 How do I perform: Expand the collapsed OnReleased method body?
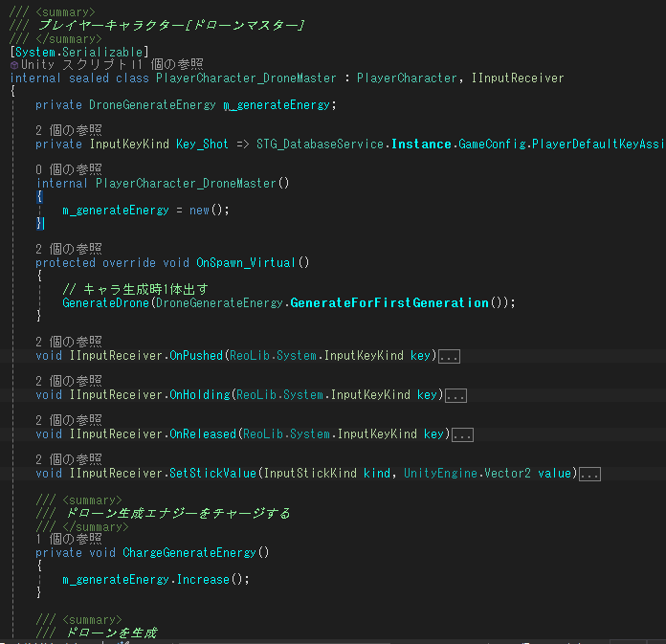[x=462, y=435]
